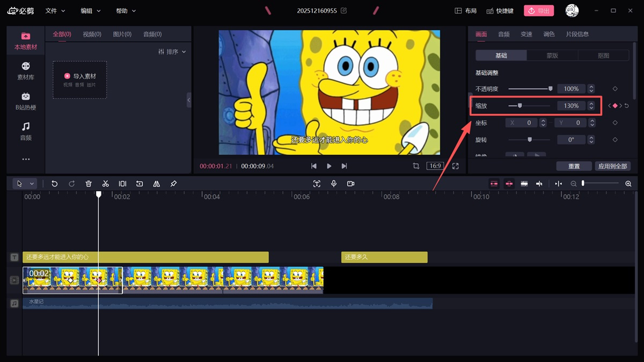Image resolution: width=644 pixels, height=362 pixels.
Task: Click the undo arrow in timeline toolbar
Action: pos(54,184)
